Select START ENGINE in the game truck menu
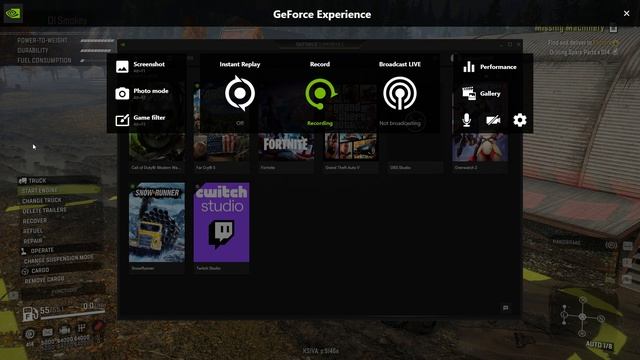The height and width of the screenshot is (360, 640). 59,190
